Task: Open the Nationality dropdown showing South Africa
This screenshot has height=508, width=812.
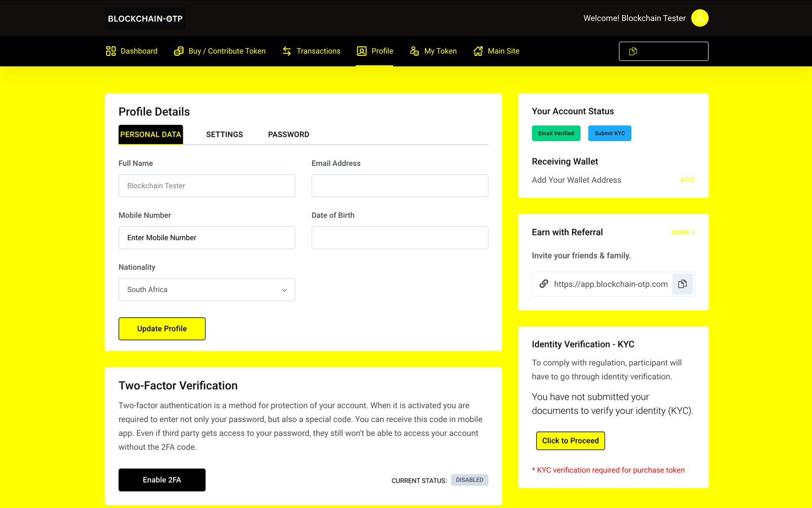Action: tap(207, 290)
